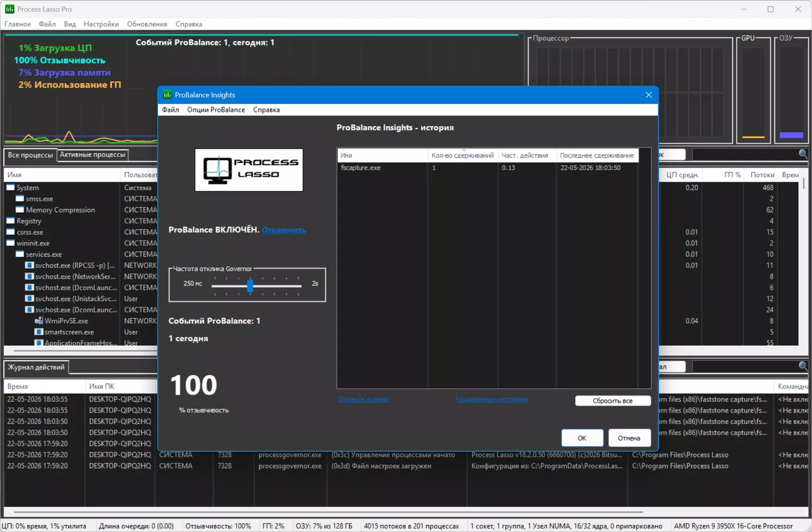
Task: Click the GPU usage meter
Action: pos(753,92)
